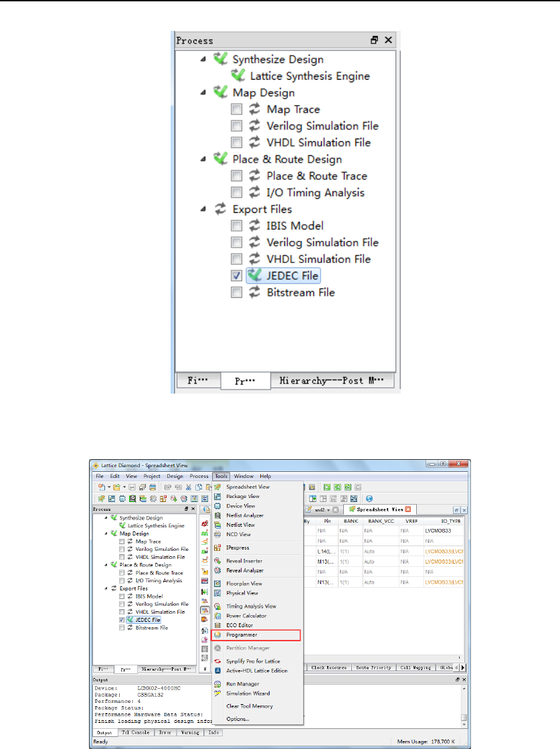
Task: Tick IBIS Model checkbox in Lattice Diamond window
Action: 122,596
